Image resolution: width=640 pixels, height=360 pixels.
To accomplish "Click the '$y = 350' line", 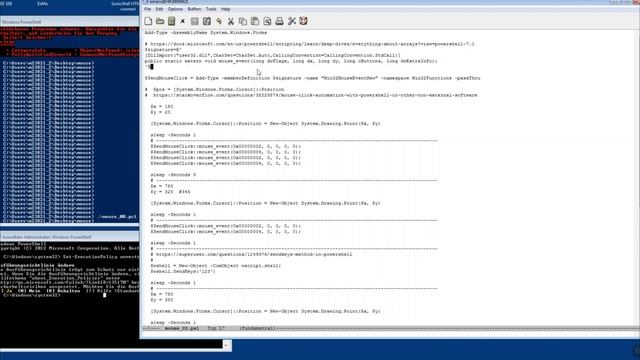I will [x=162, y=300].
